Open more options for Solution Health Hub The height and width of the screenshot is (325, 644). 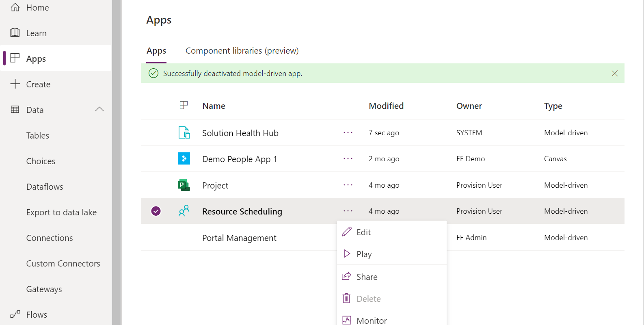click(x=348, y=132)
